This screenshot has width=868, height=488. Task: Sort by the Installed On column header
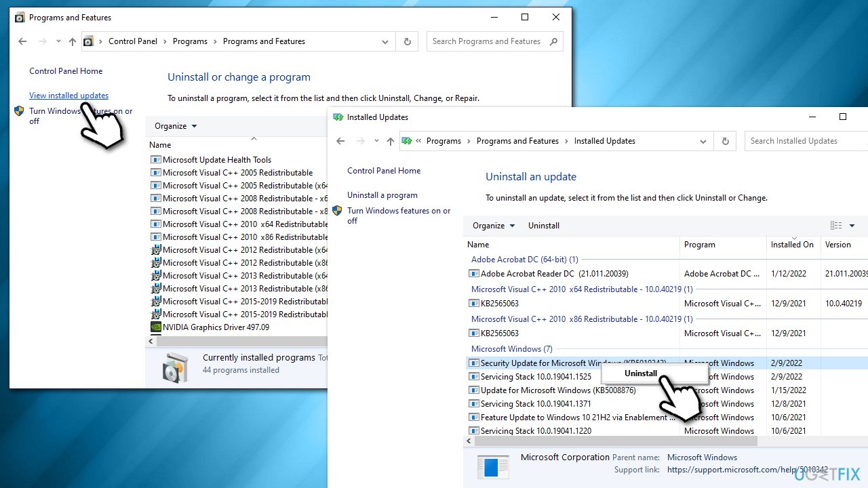793,245
